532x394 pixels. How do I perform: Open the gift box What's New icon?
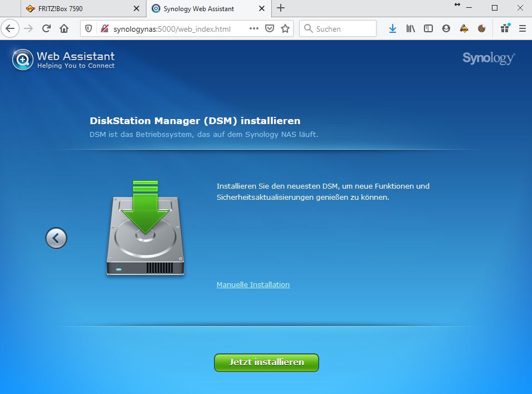505,28
